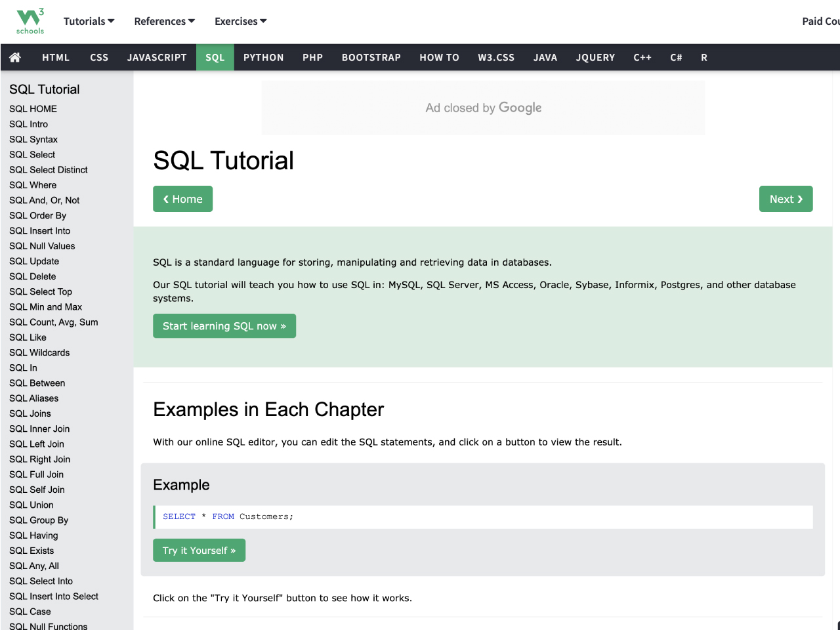Open SQL Select Top link
The height and width of the screenshot is (630, 840).
click(41, 291)
